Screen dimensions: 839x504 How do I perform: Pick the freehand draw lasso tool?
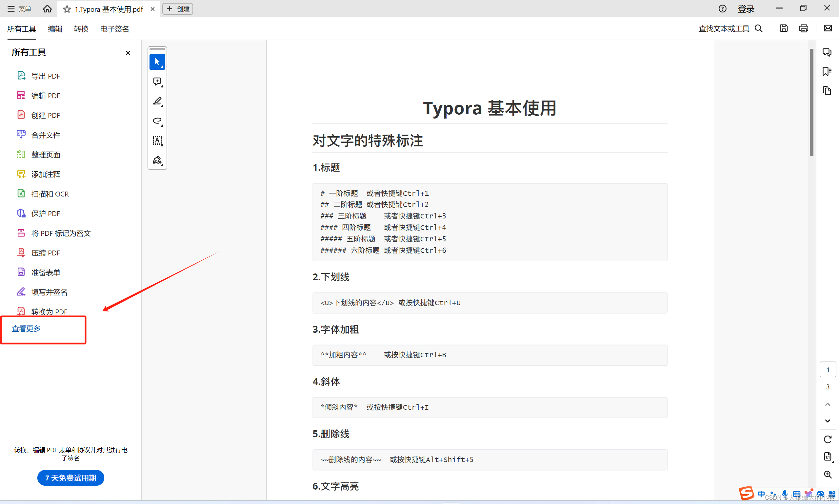point(157,121)
